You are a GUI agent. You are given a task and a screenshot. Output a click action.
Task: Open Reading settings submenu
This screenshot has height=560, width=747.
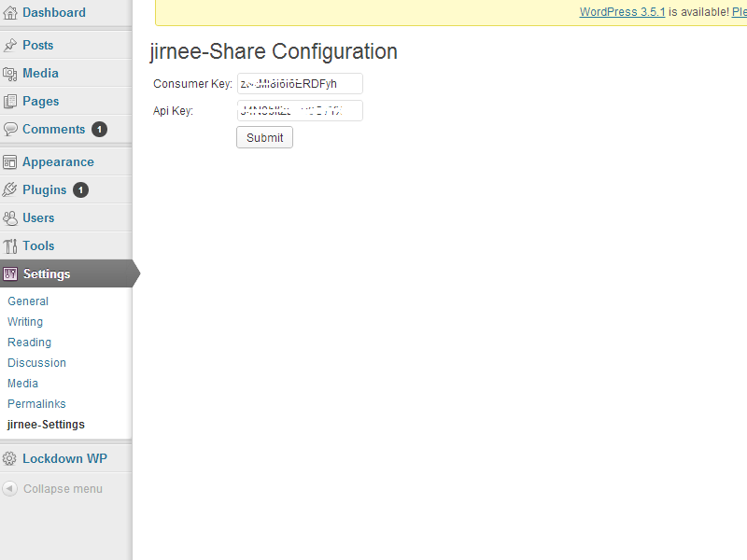click(x=30, y=343)
